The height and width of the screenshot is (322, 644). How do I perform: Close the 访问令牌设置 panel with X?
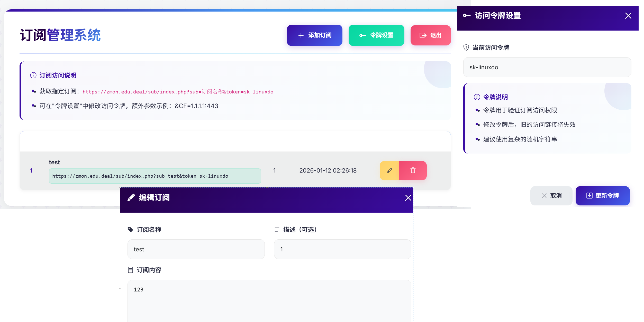(x=628, y=16)
